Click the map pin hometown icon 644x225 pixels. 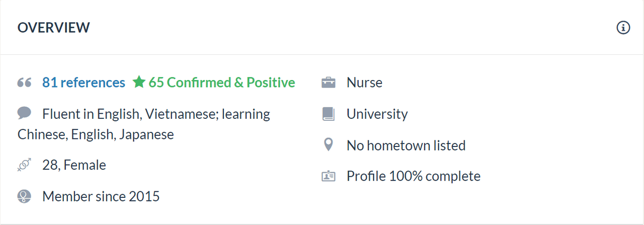click(x=328, y=145)
